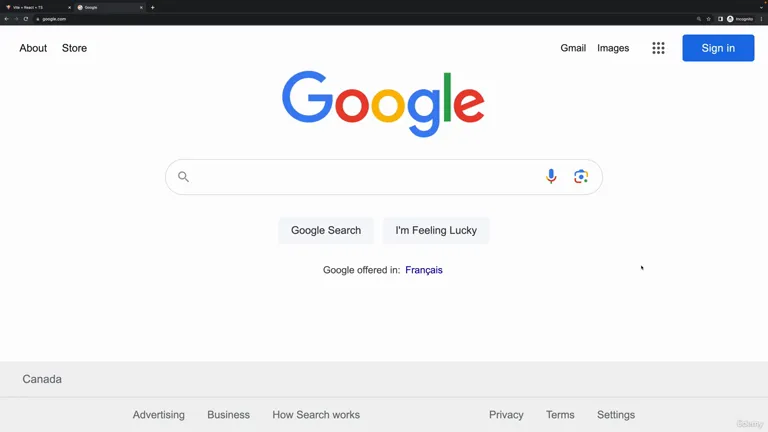Open the Google apps grid menu
Viewport: 768px width, 432px height.
tap(658, 48)
